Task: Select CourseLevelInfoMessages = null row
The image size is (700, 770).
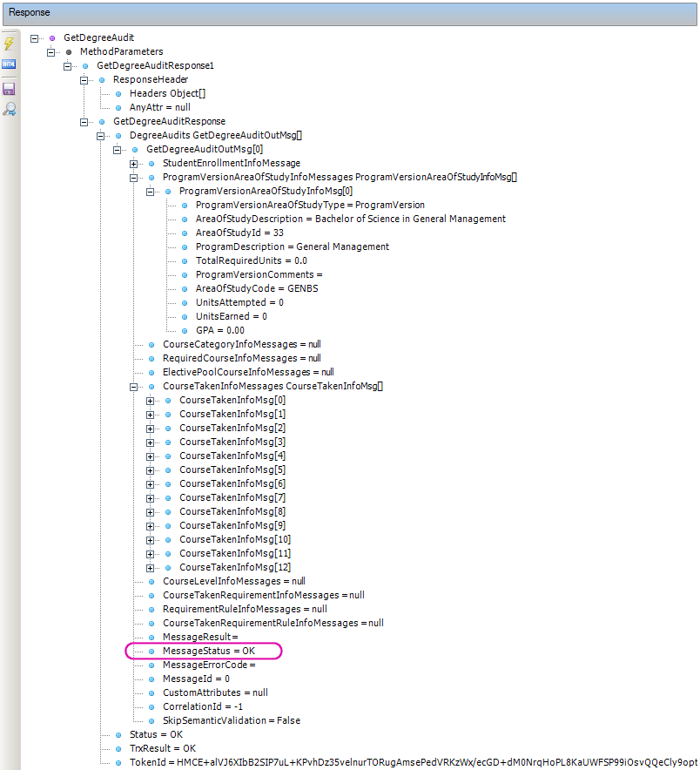Action: pos(234,581)
